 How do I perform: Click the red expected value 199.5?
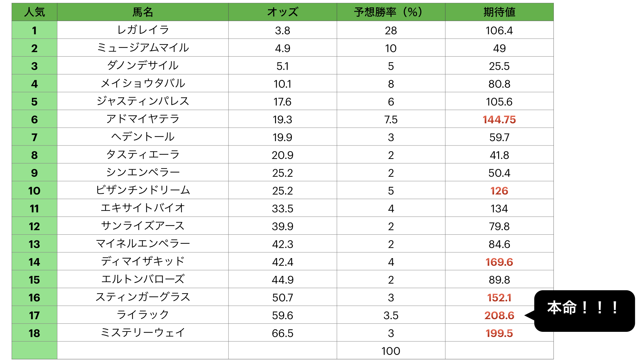pyautogui.click(x=499, y=333)
